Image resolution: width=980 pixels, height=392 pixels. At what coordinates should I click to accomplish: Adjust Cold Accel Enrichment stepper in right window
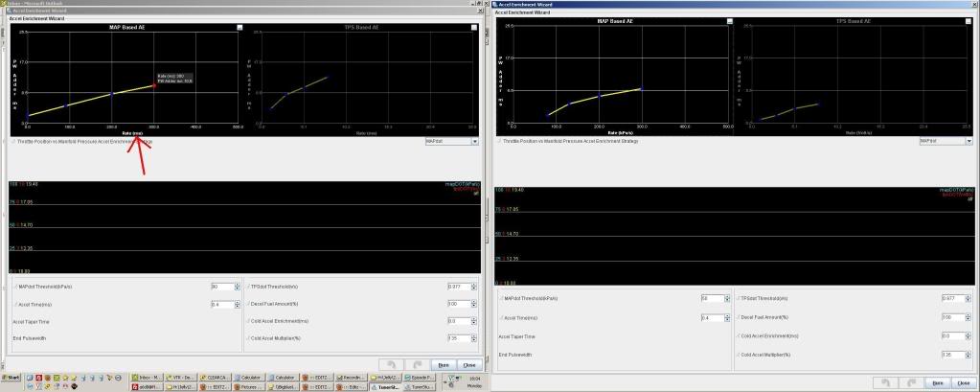(969, 335)
